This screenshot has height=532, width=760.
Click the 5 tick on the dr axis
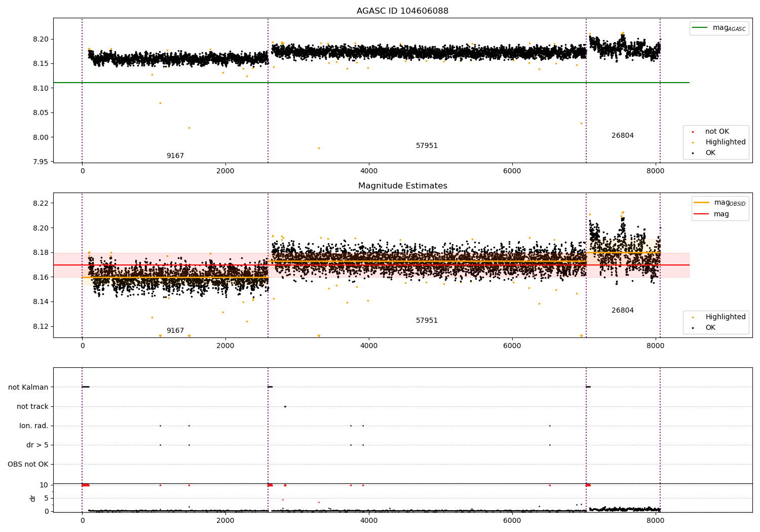(x=46, y=498)
